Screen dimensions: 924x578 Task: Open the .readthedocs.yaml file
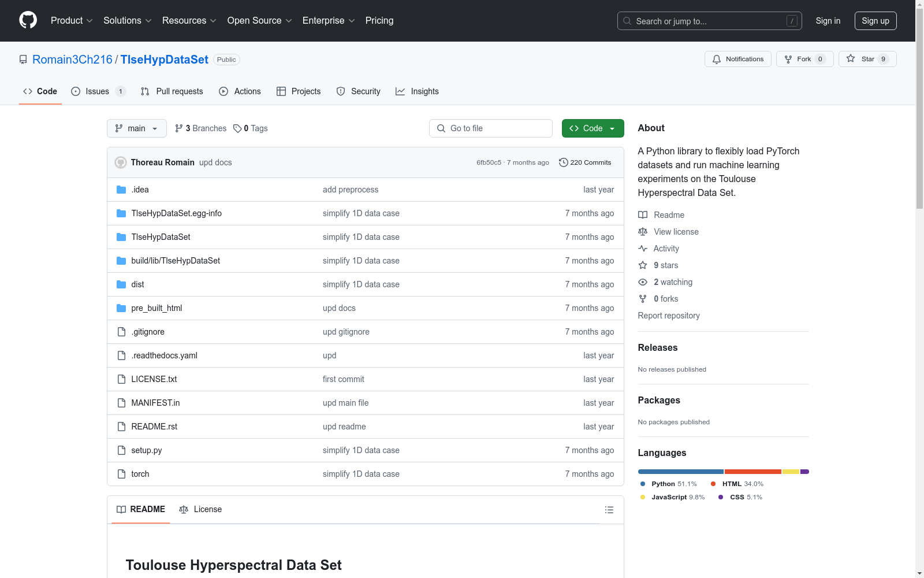click(x=165, y=355)
